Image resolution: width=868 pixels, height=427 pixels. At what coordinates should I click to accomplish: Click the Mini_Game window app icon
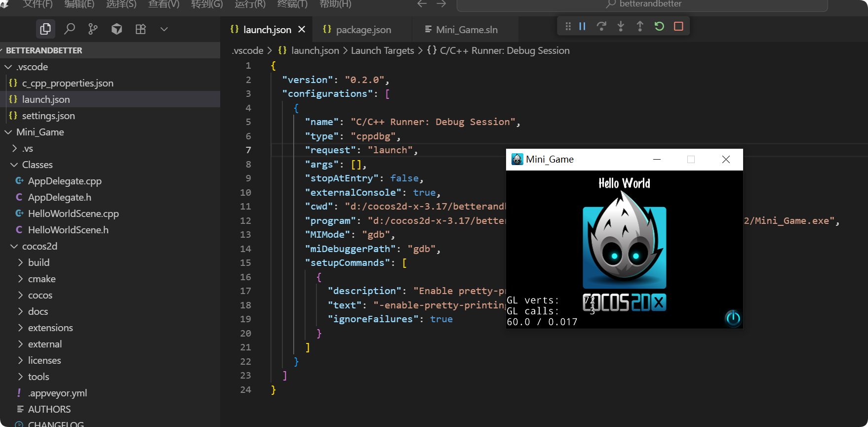pos(517,159)
